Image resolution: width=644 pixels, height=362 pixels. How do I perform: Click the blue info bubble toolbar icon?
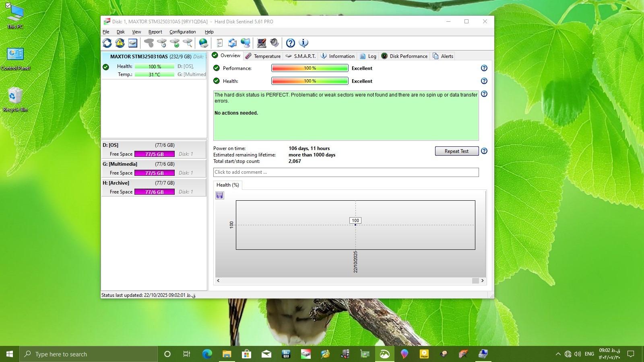pos(303,43)
